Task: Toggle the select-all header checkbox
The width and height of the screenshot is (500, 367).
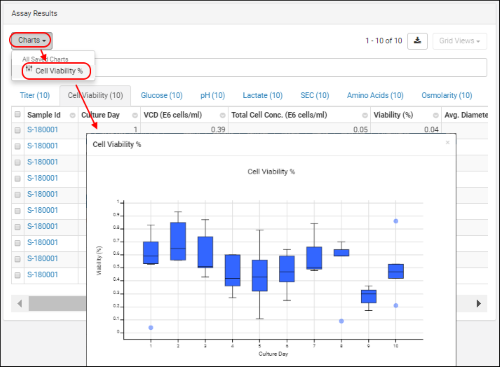Action: coord(18,115)
